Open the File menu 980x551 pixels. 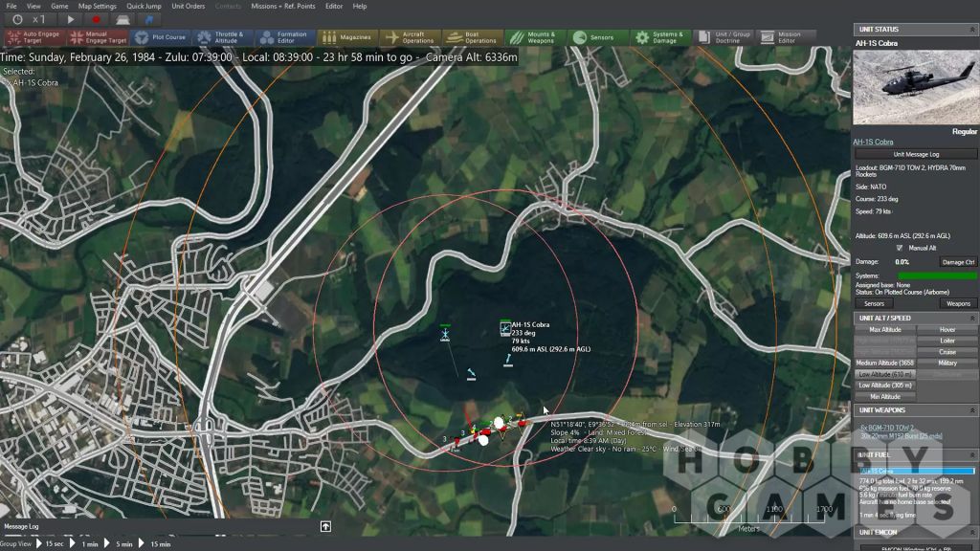[x=11, y=7]
